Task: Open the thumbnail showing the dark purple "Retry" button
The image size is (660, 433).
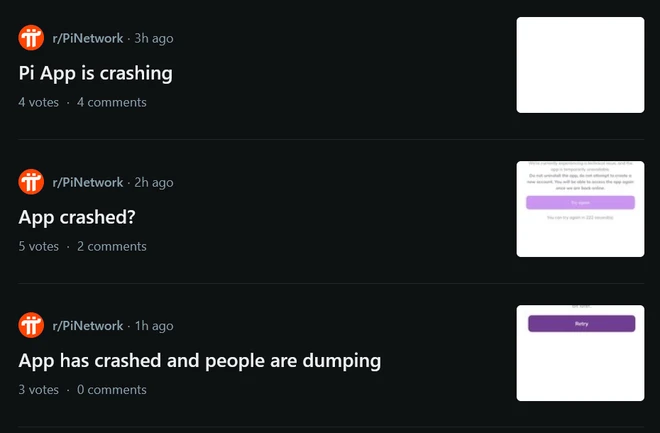Action: point(580,353)
